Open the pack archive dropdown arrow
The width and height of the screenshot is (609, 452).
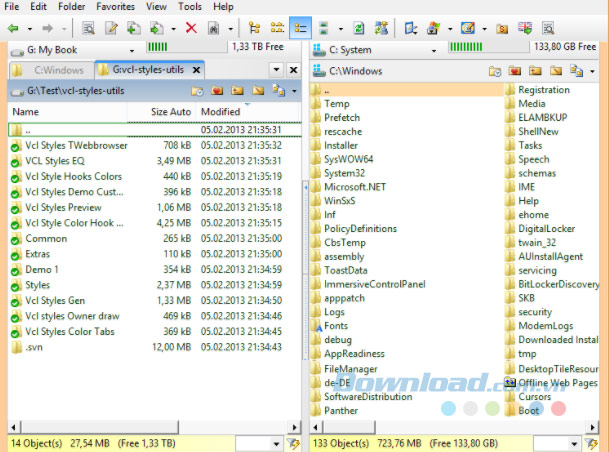pos(450,29)
